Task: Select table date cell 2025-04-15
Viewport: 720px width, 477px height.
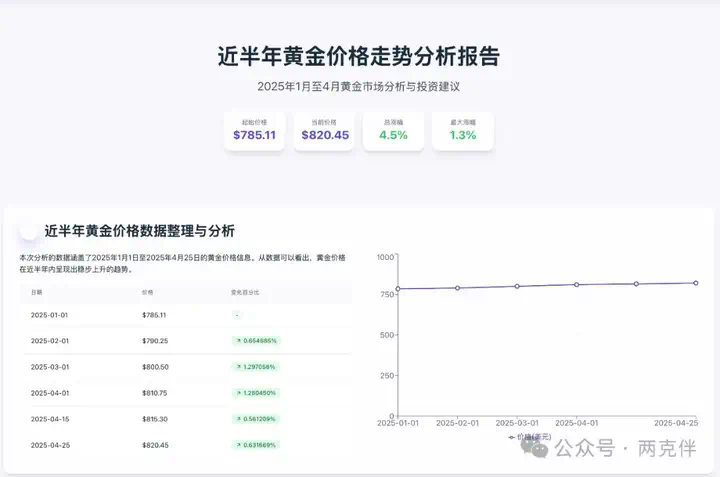Action: click(x=50, y=419)
